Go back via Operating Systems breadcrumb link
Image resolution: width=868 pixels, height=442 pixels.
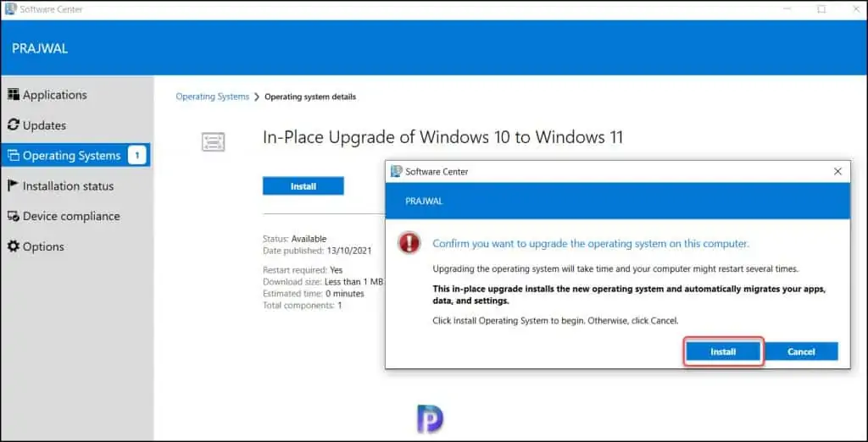tap(213, 97)
